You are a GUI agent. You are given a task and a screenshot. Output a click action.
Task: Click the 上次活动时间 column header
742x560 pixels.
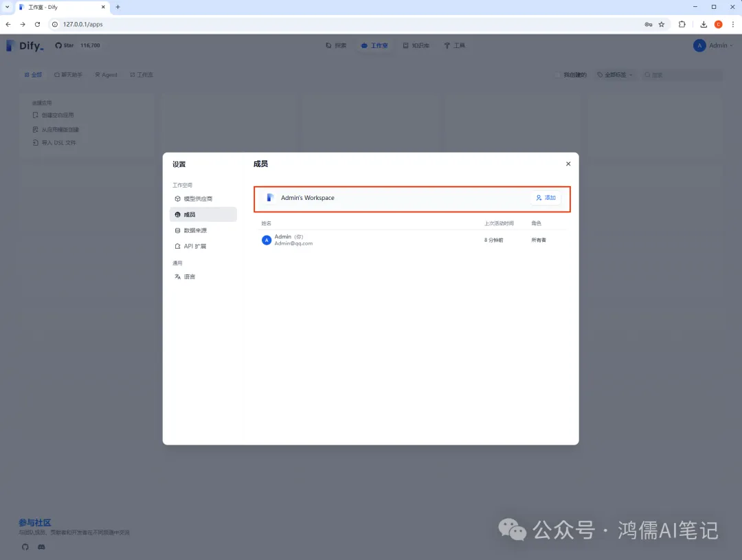(x=499, y=223)
